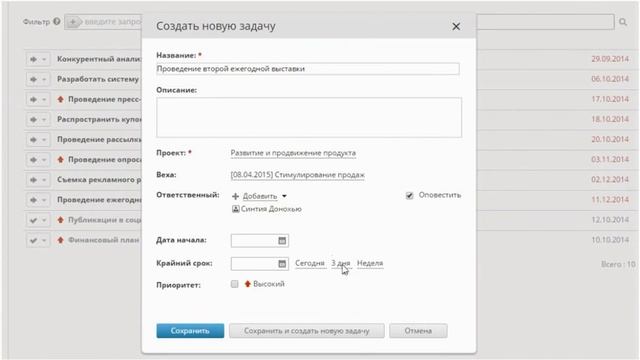
Task: Click due date 29.09.2014
Action: pyautogui.click(x=610, y=59)
